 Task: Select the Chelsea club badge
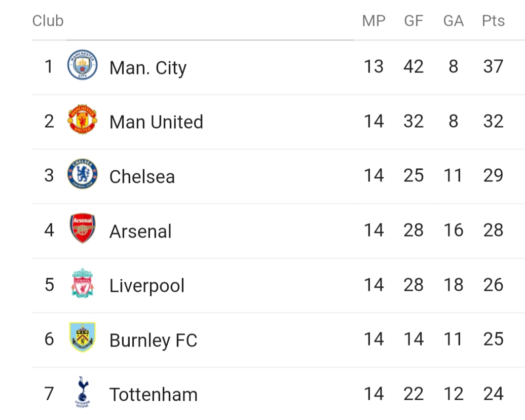82,174
